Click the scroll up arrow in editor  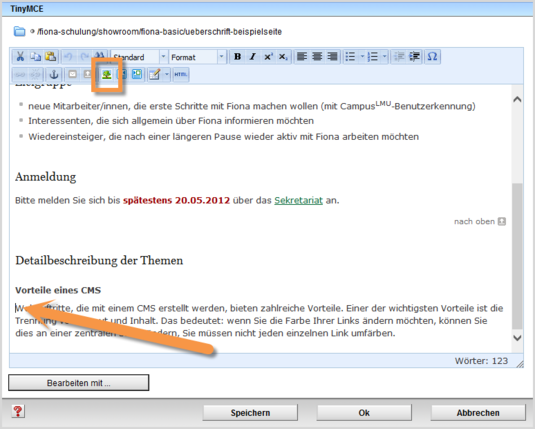(x=517, y=100)
